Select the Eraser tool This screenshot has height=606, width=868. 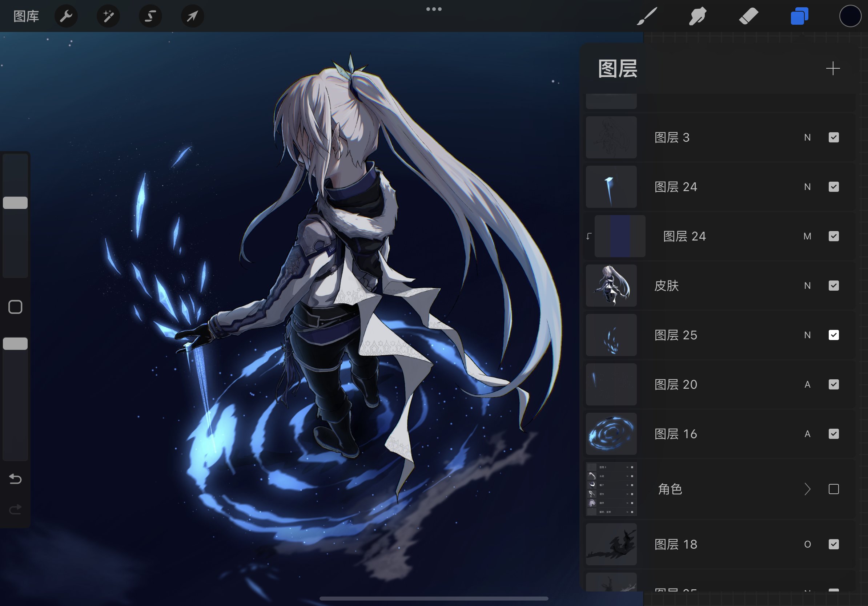click(x=748, y=16)
